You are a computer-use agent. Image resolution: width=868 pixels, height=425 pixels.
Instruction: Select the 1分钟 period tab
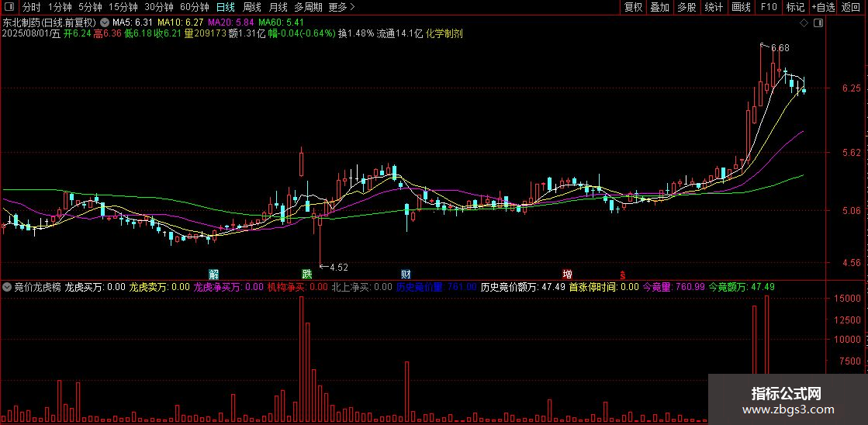(60, 7)
